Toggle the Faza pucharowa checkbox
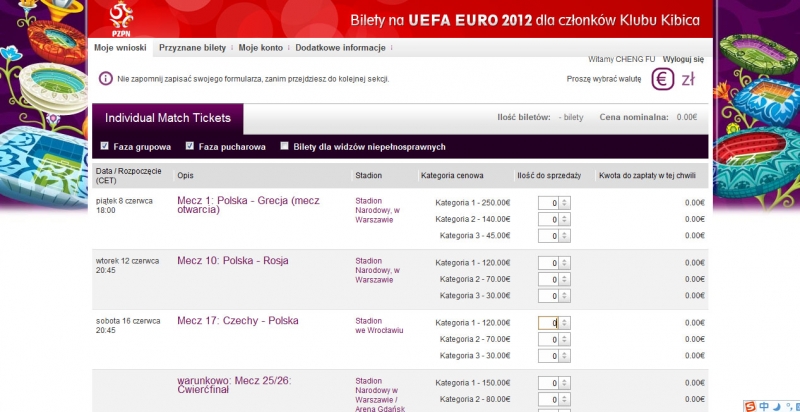Screen dimensions: 800x412 point(190,146)
